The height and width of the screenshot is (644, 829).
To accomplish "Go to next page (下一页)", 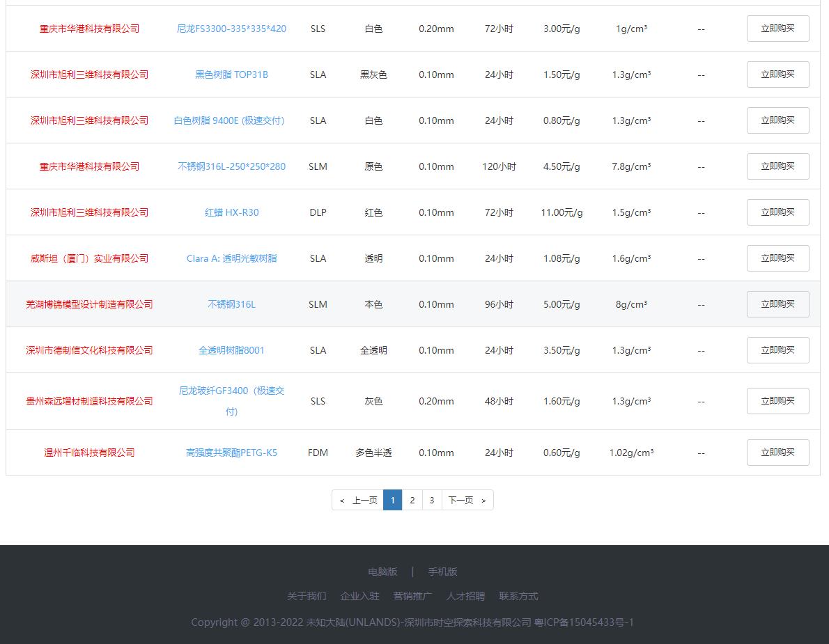I will click(467, 500).
